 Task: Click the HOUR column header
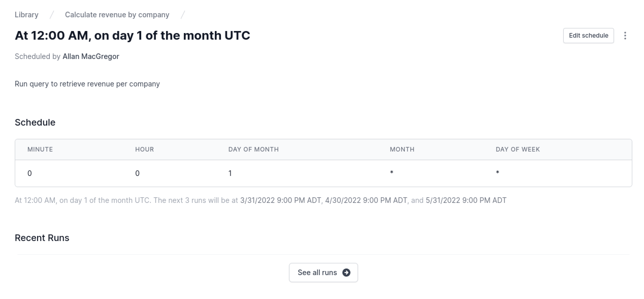click(144, 149)
